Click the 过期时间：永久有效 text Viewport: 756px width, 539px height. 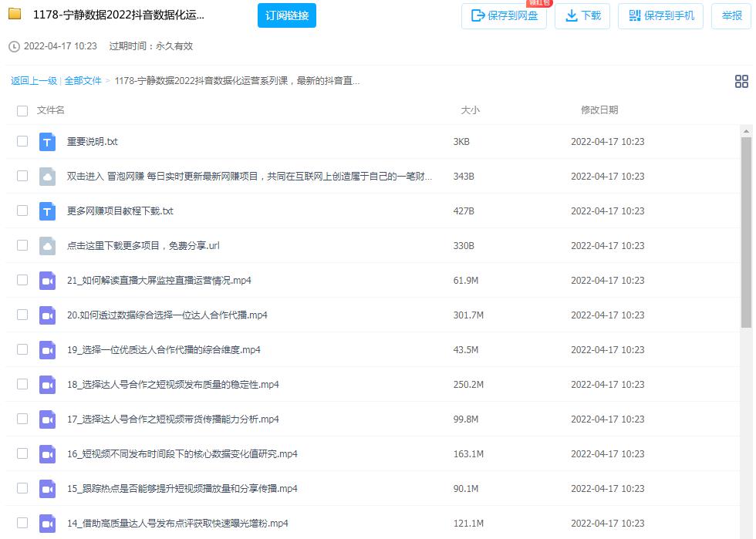pyautogui.click(x=151, y=46)
